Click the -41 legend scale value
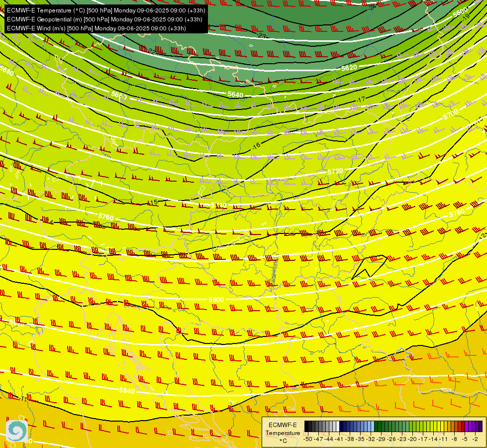Image resolution: width=487 pixels, height=448 pixels. click(x=339, y=440)
